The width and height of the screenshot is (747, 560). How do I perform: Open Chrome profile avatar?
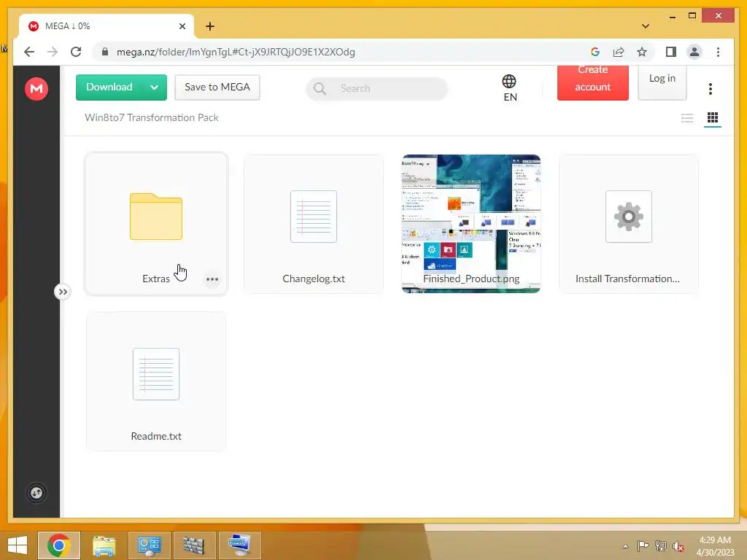[694, 52]
